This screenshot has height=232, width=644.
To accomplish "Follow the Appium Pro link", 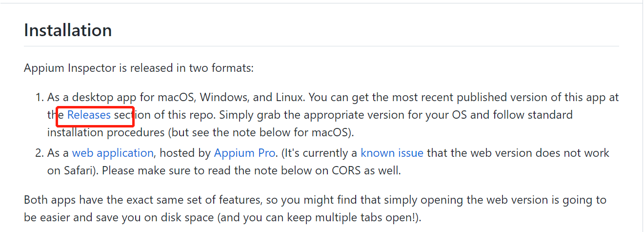I will pos(244,153).
